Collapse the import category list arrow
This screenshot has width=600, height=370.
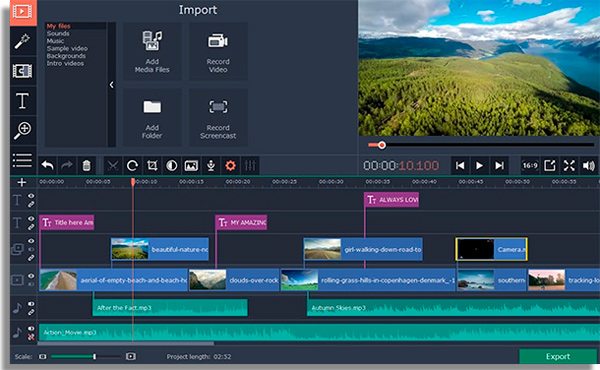(111, 85)
